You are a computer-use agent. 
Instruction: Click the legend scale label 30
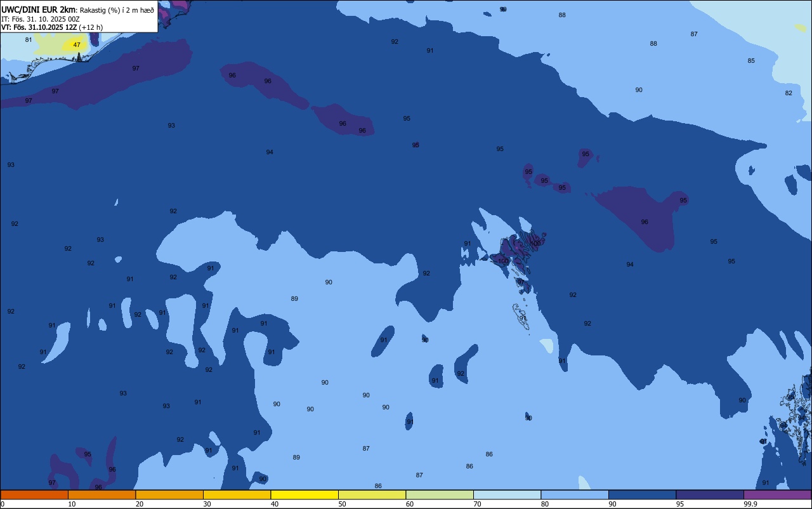pos(207,504)
